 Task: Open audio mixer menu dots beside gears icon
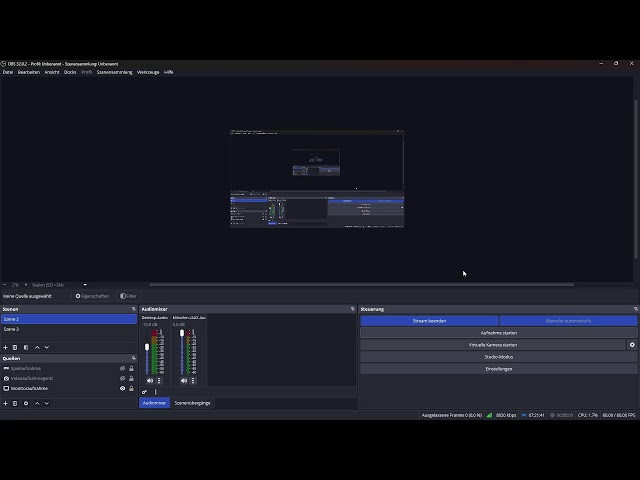click(156, 392)
